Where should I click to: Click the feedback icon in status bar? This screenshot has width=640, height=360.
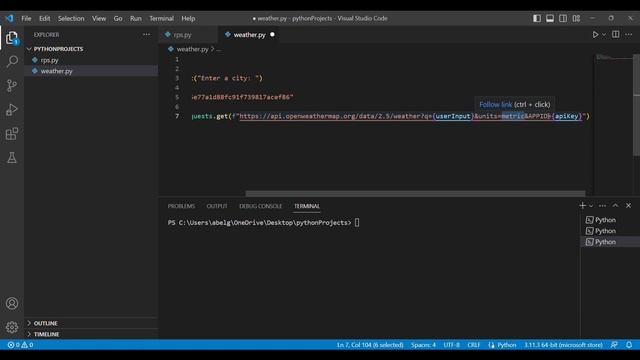[x=614, y=345]
